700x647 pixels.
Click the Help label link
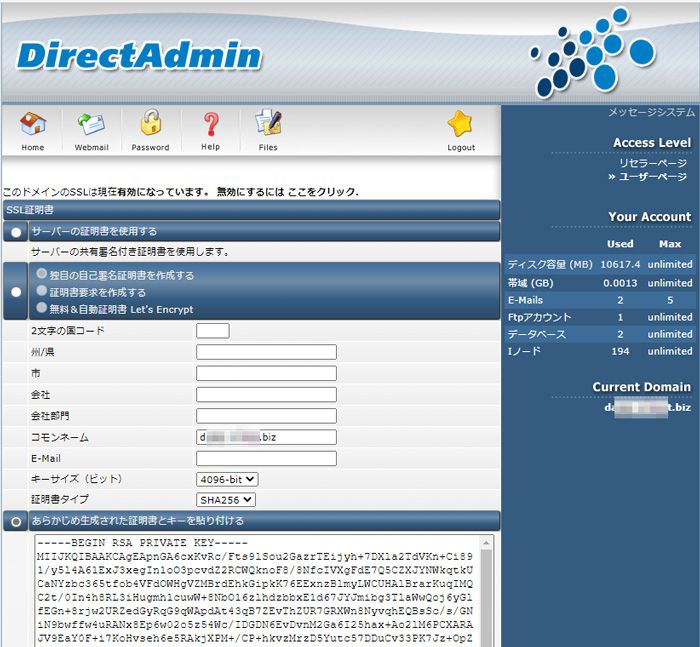(210, 147)
